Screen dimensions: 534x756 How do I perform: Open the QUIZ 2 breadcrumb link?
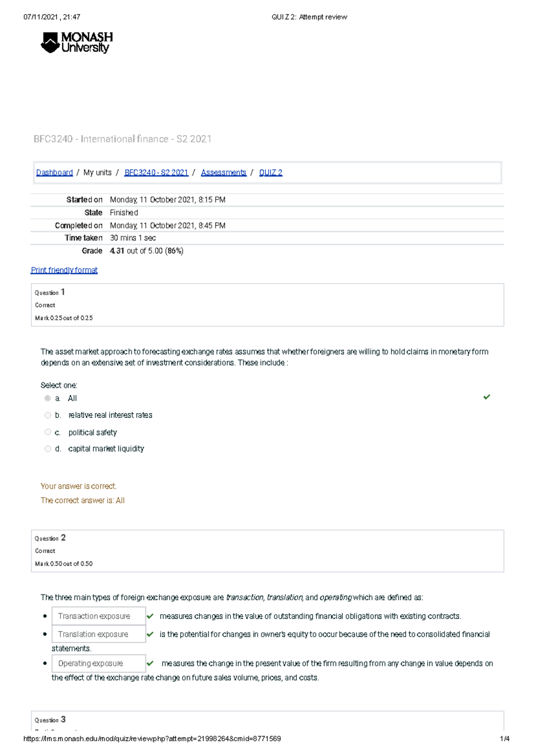[271, 173]
